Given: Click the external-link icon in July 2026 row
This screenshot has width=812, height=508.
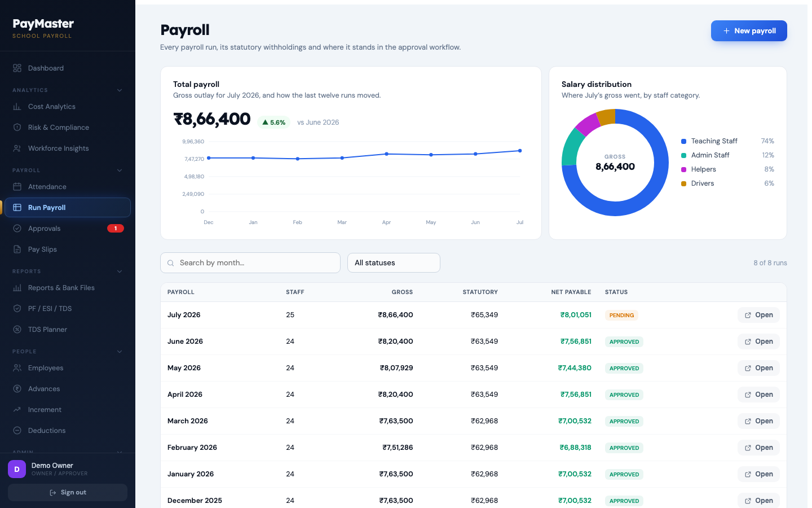Looking at the screenshot, I should (748, 316).
